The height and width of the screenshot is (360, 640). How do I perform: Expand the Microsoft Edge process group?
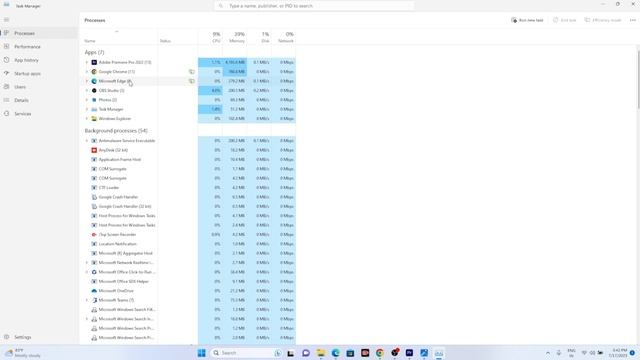click(87, 81)
